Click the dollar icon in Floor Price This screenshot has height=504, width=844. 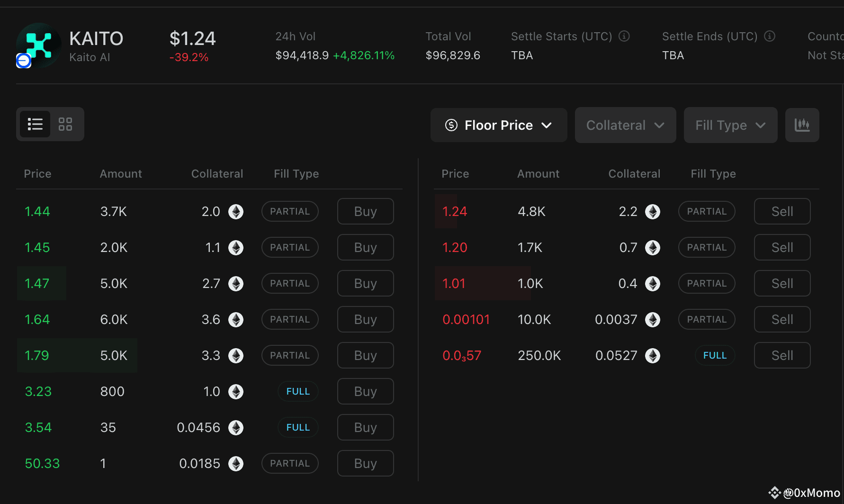coord(451,125)
